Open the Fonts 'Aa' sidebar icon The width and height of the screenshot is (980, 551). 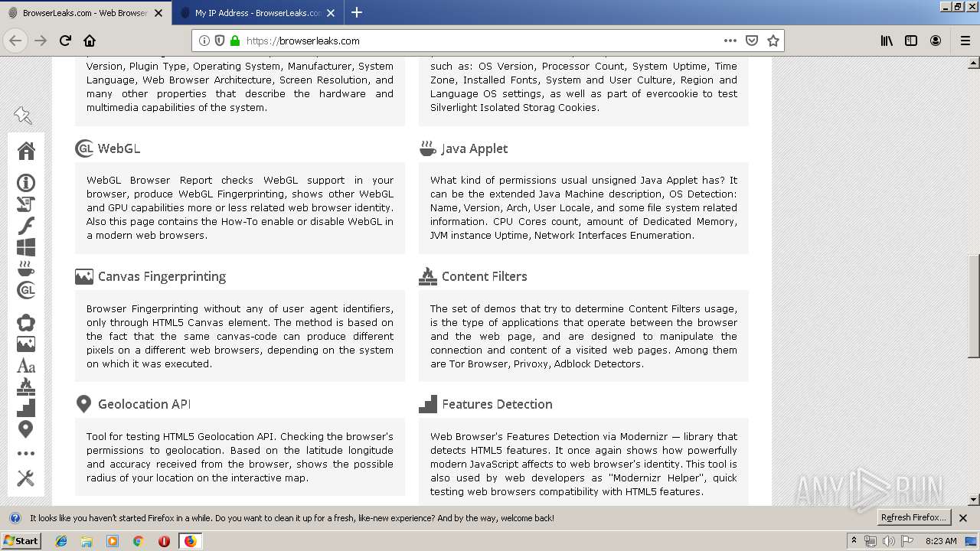point(26,366)
